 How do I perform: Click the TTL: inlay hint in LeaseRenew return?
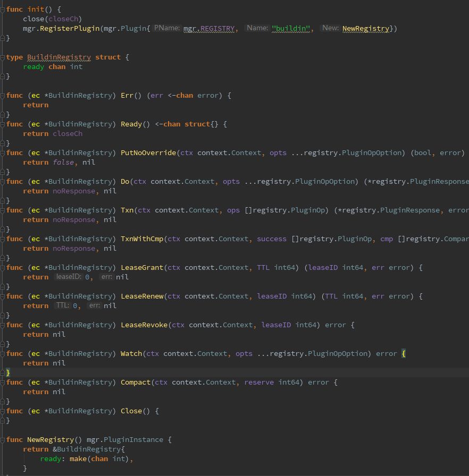click(62, 305)
